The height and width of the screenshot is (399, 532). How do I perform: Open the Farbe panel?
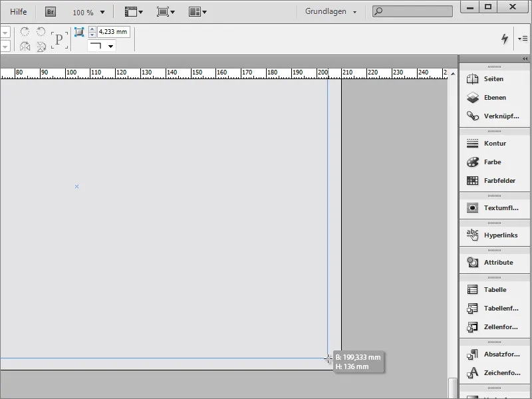[494, 162]
